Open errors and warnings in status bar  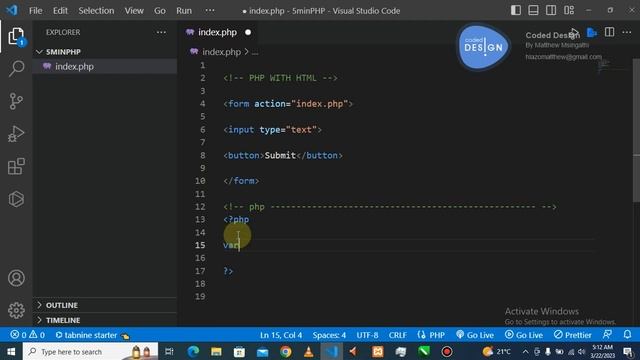tap(28, 335)
